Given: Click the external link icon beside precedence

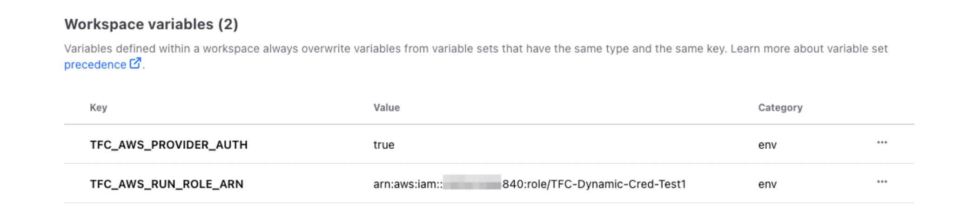Looking at the screenshot, I should coord(135,63).
